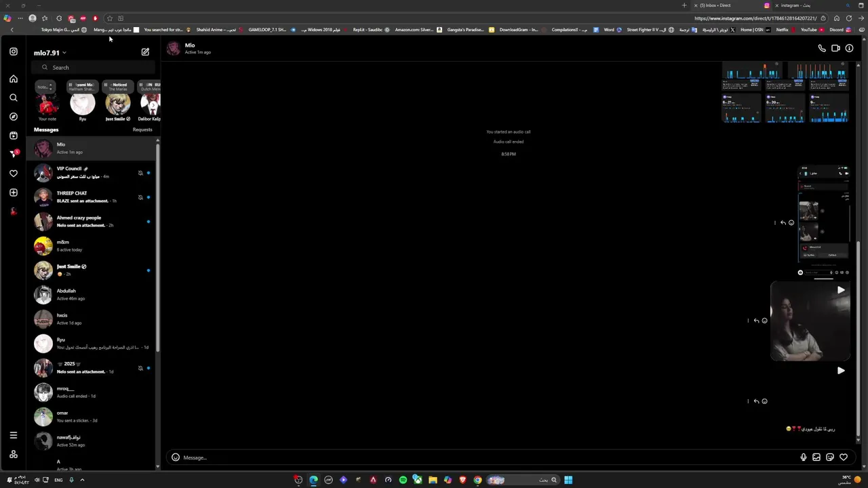The width and height of the screenshot is (868, 488).
Task: Open the Requests tab
Action: [x=142, y=129]
